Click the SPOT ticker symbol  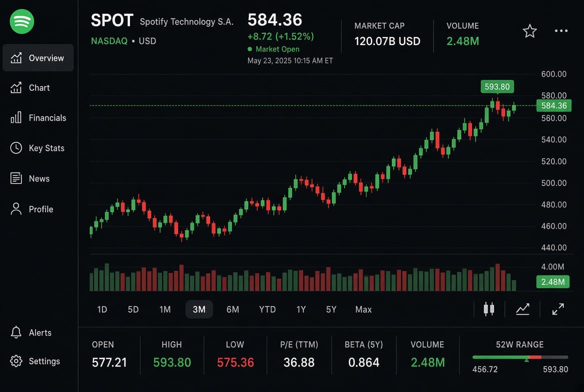[112, 20]
